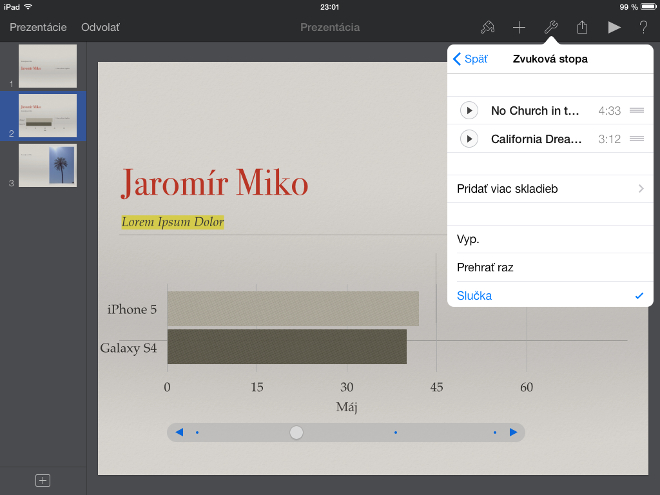Tap the Share icon in toolbar

(x=582, y=27)
